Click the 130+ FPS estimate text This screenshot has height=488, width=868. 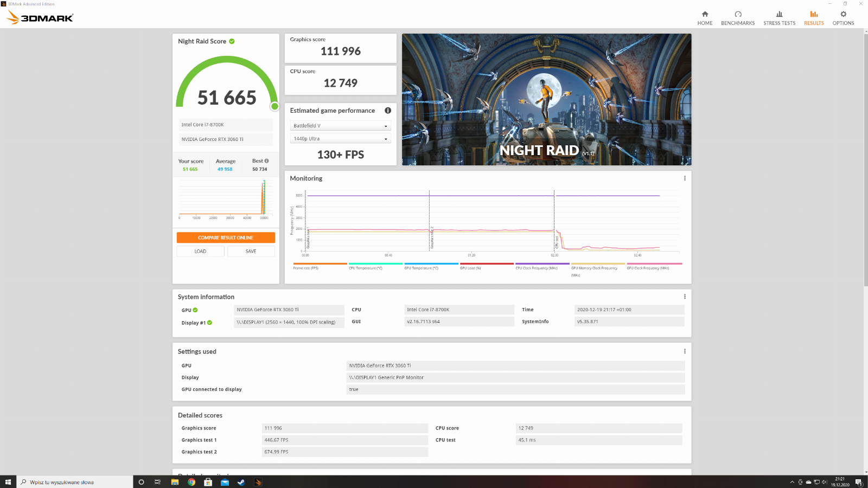tap(341, 155)
